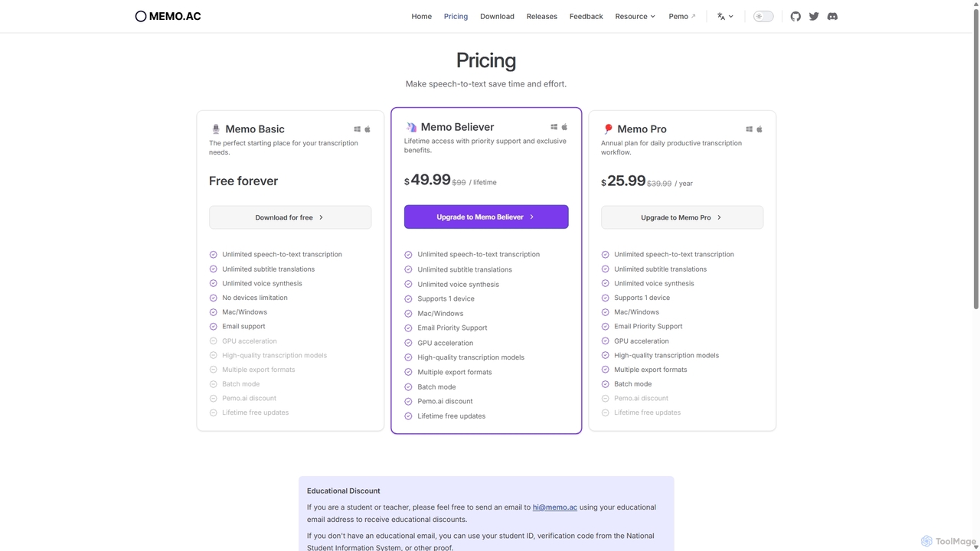Click check icon beside Believer Lifetime free updates

tap(408, 416)
